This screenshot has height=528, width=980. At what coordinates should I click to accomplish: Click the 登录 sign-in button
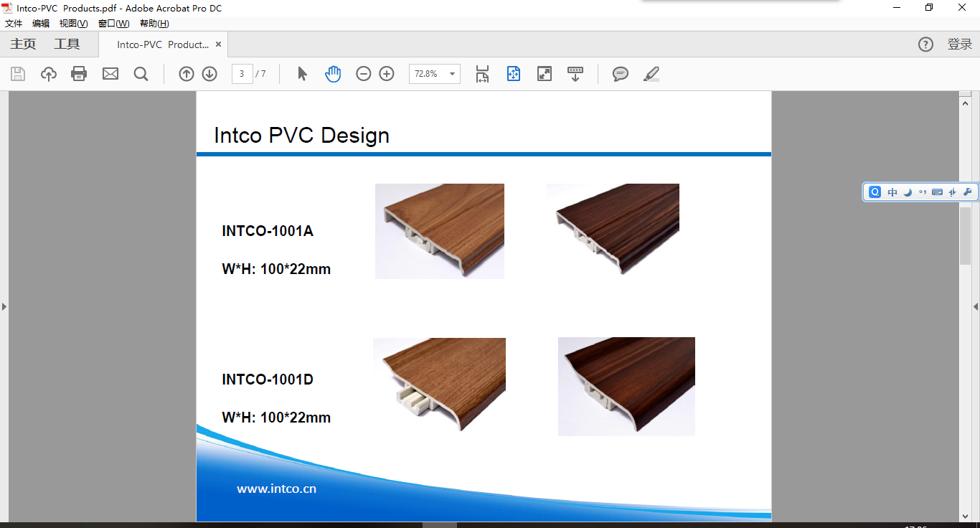tap(959, 44)
